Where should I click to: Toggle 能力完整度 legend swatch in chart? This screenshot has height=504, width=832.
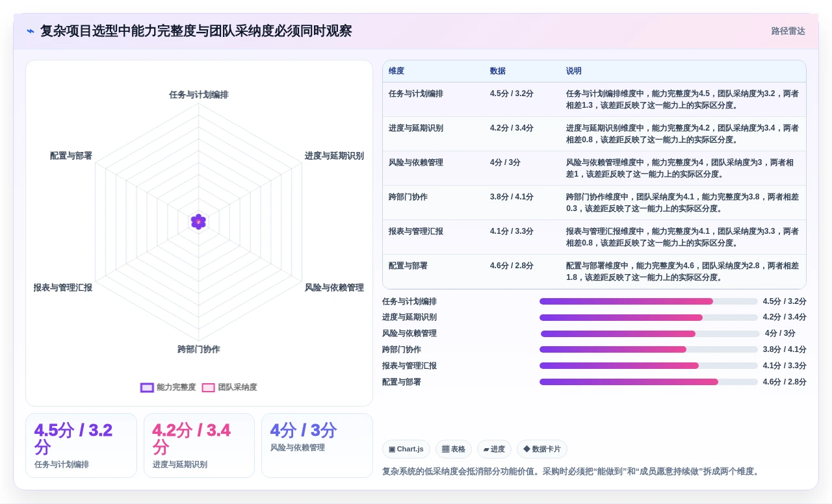click(x=148, y=387)
